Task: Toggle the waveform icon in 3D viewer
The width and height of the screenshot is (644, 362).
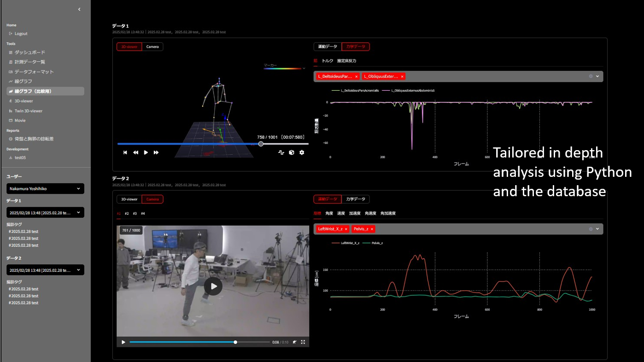Action: 281,152
